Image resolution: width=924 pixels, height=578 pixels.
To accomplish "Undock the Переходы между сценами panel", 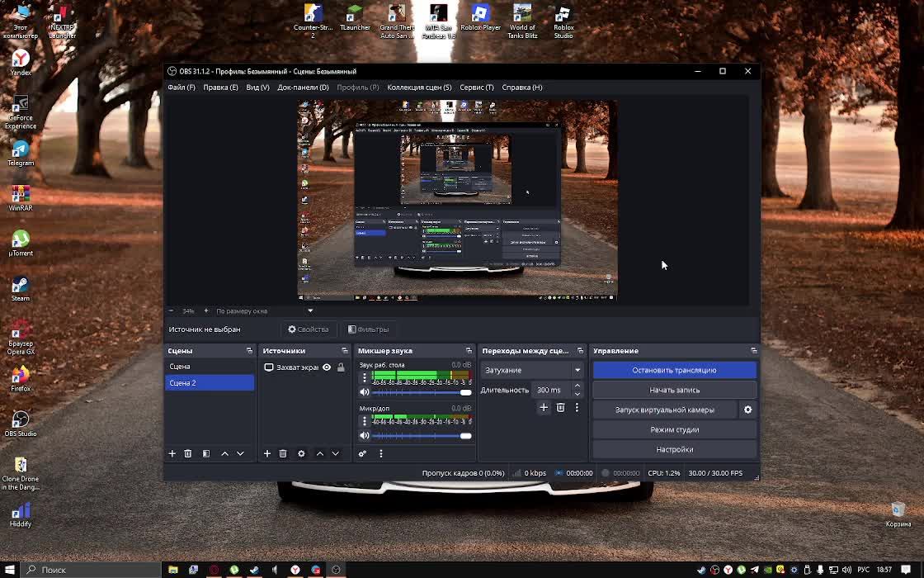I will click(580, 351).
